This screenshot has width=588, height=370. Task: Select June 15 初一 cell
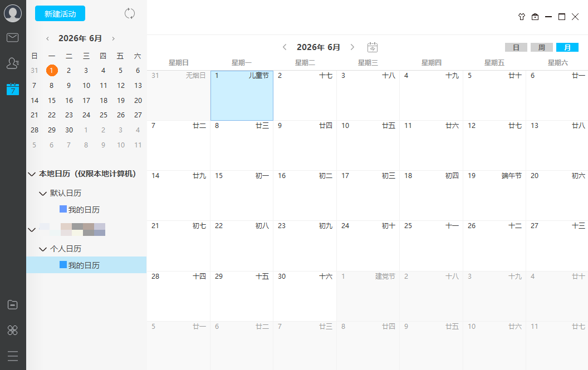(242, 196)
